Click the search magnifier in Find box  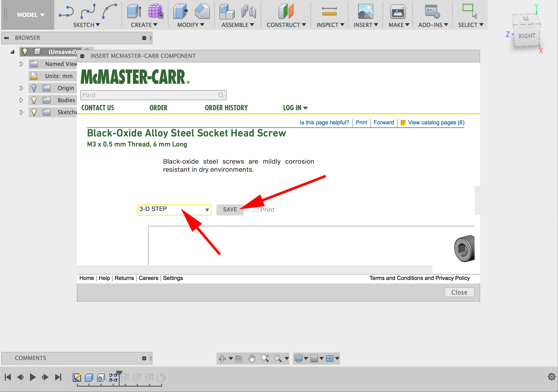[x=221, y=95]
